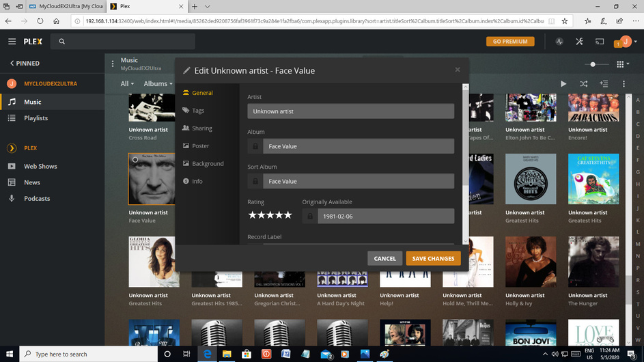Open Windows Start menu

point(10,354)
